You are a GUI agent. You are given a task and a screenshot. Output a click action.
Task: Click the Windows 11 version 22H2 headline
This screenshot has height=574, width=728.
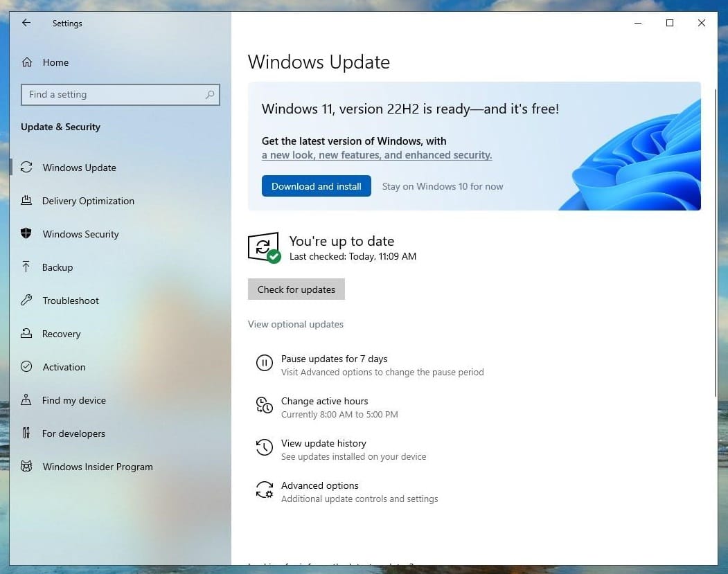pos(411,109)
